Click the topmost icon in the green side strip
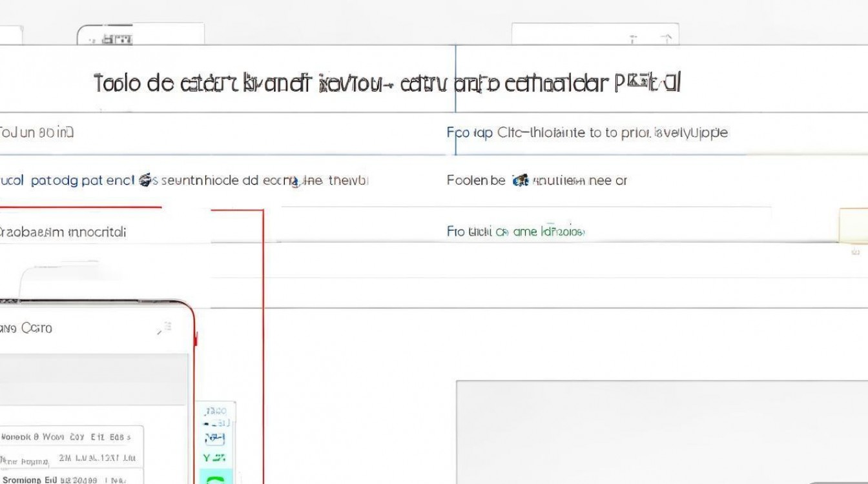 (215, 411)
